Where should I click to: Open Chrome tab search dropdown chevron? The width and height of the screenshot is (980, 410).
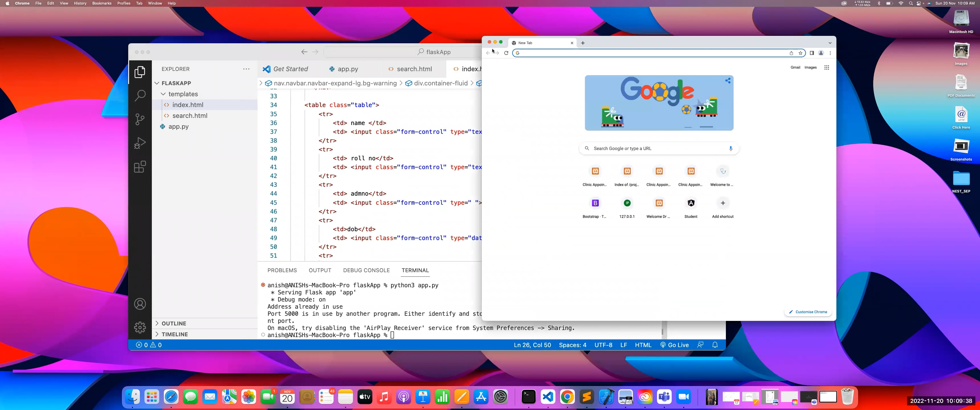[830, 43]
